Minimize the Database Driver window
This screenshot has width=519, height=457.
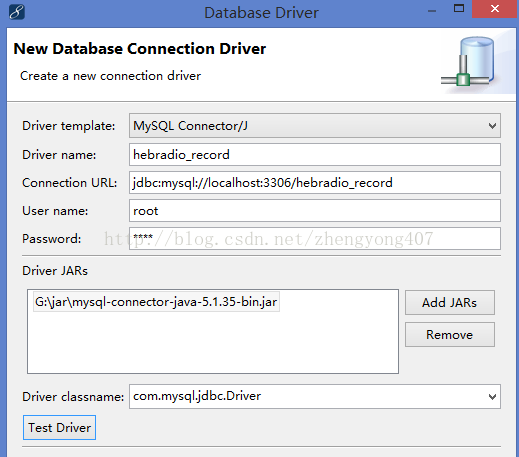432,11
